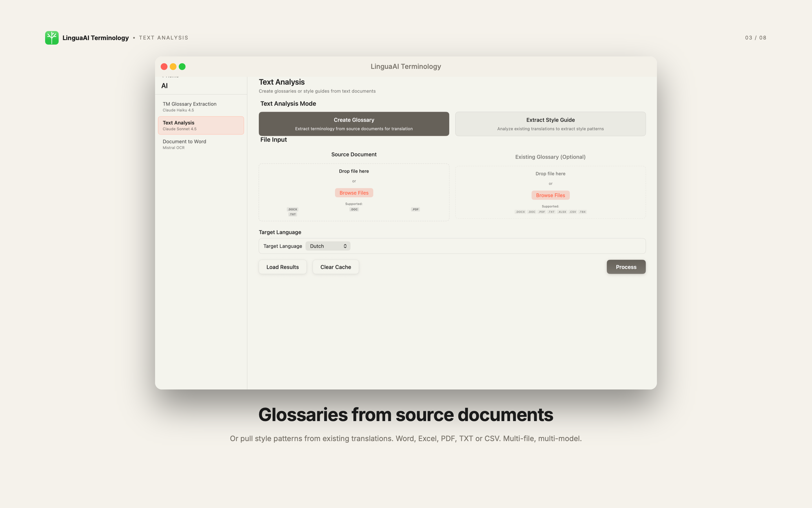Click .PDF tag in Source Document box
This screenshot has height=508, width=812.
click(415, 209)
